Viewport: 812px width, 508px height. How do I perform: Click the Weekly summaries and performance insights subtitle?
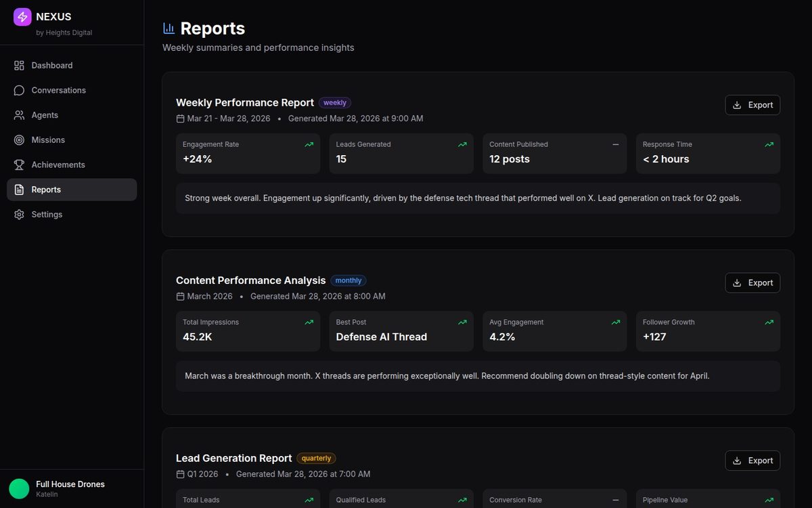click(x=258, y=47)
